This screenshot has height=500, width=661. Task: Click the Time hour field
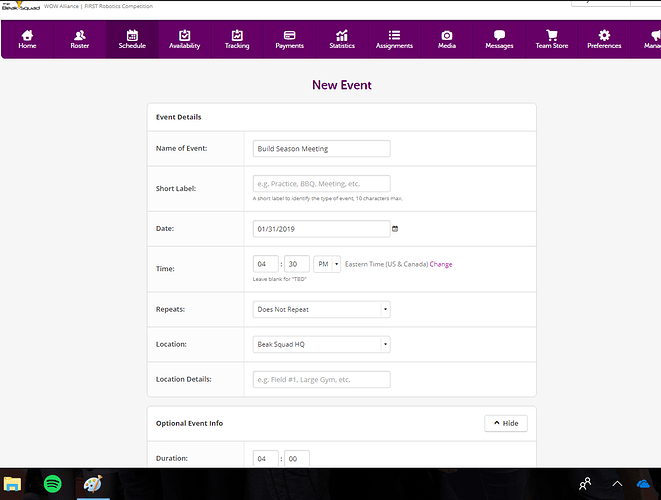266,264
